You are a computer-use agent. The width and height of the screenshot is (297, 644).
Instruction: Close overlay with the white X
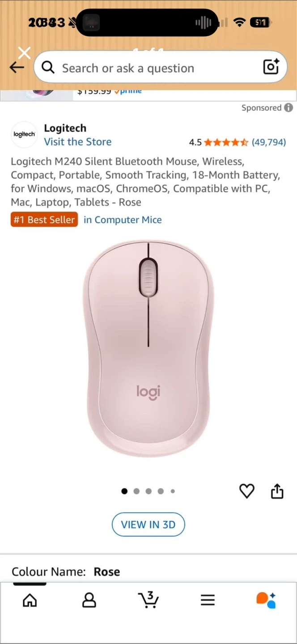[25, 53]
